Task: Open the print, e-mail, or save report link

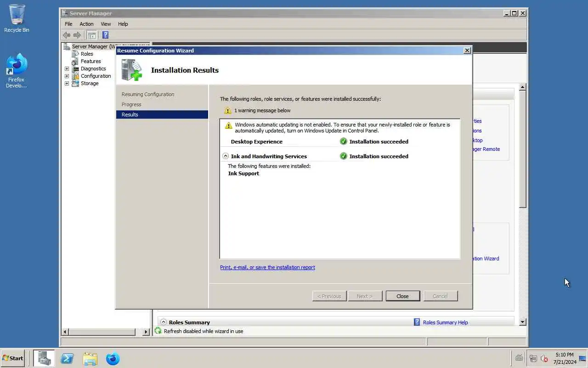Action: (267, 267)
